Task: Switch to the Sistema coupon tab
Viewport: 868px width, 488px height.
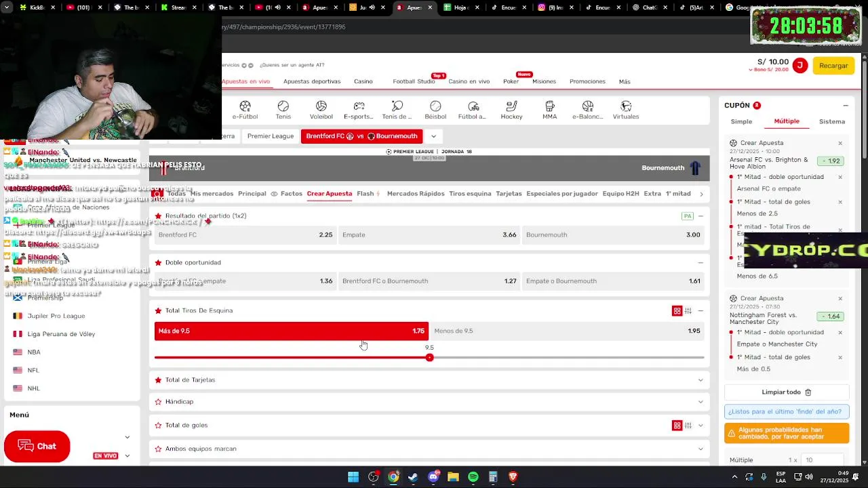Action: (x=832, y=122)
